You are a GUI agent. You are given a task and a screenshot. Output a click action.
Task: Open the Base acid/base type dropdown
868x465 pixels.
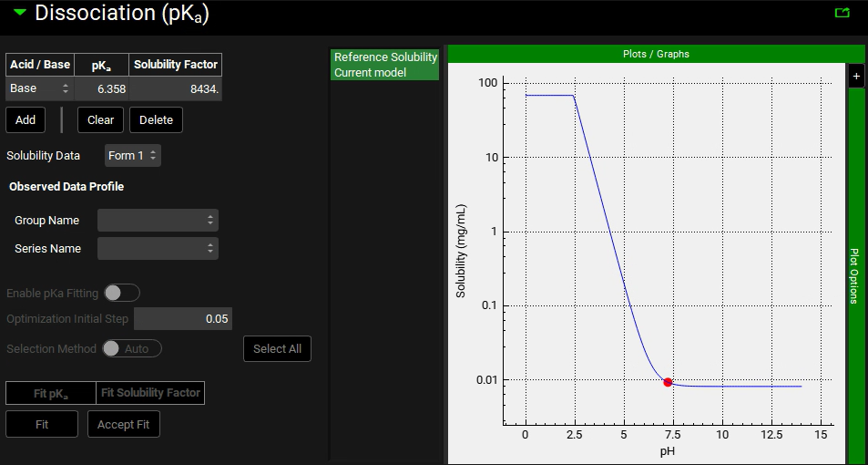(x=39, y=88)
